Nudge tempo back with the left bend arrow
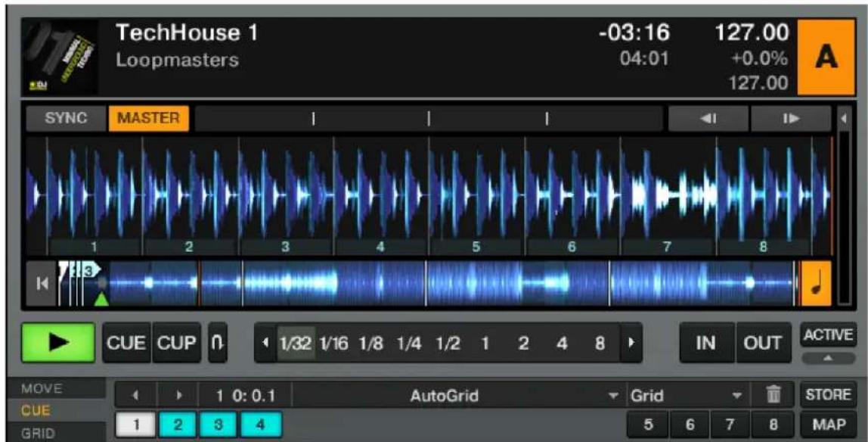The image size is (868, 442). [708, 119]
